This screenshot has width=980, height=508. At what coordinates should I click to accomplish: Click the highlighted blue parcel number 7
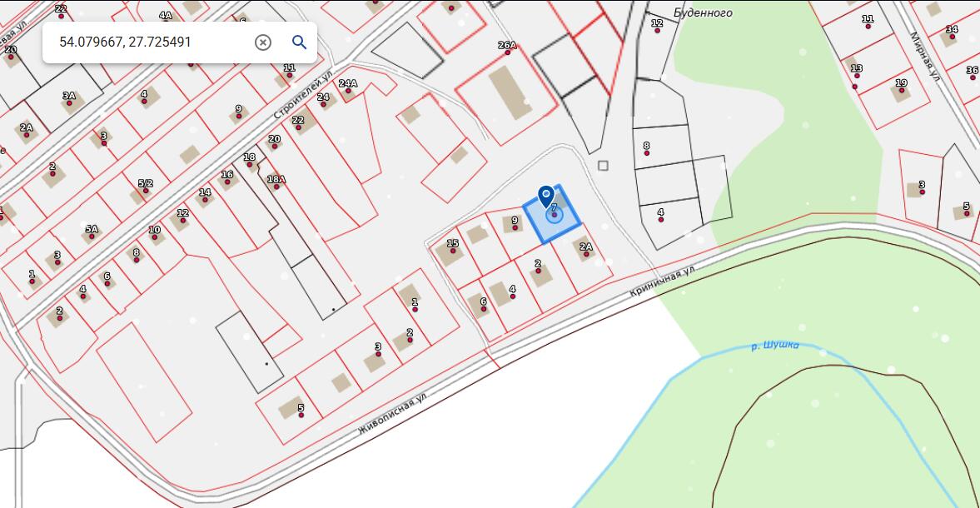point(554,214)
